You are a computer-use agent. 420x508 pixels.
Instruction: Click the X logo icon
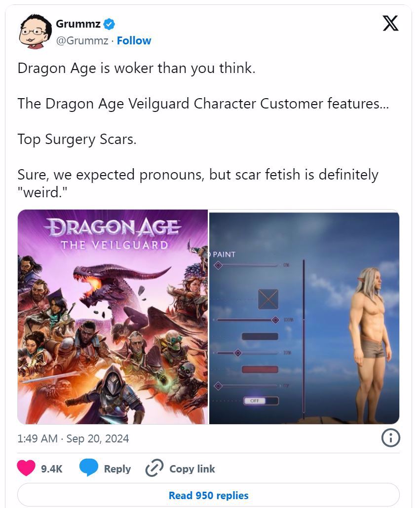click(390, 23)
